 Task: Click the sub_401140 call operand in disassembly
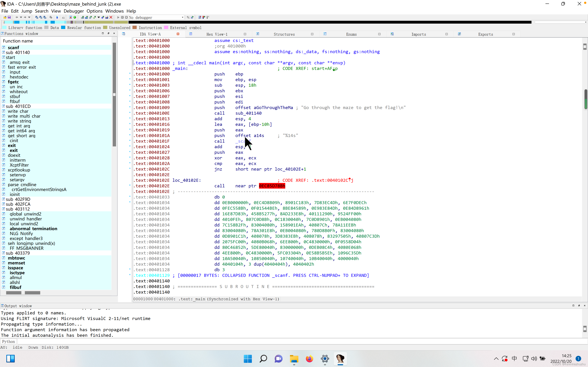point(248,113)
